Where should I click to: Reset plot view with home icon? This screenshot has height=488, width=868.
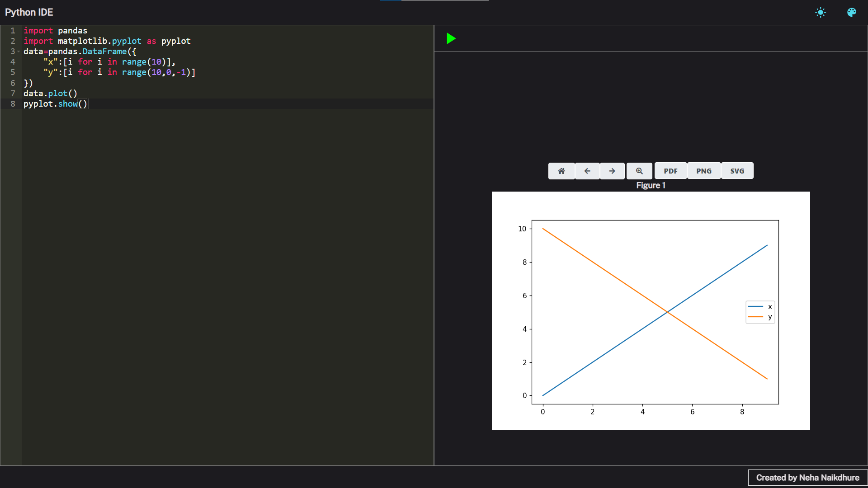click(x=561, y=171)
